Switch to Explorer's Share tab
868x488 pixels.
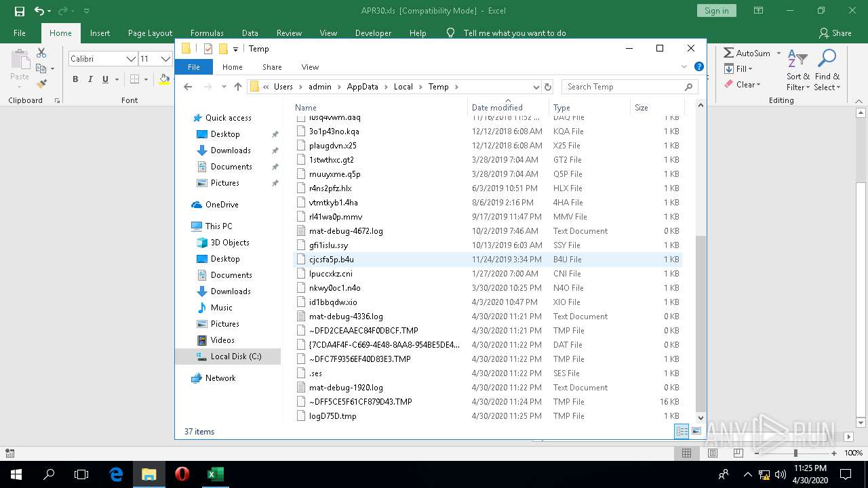tap(272, 67)
